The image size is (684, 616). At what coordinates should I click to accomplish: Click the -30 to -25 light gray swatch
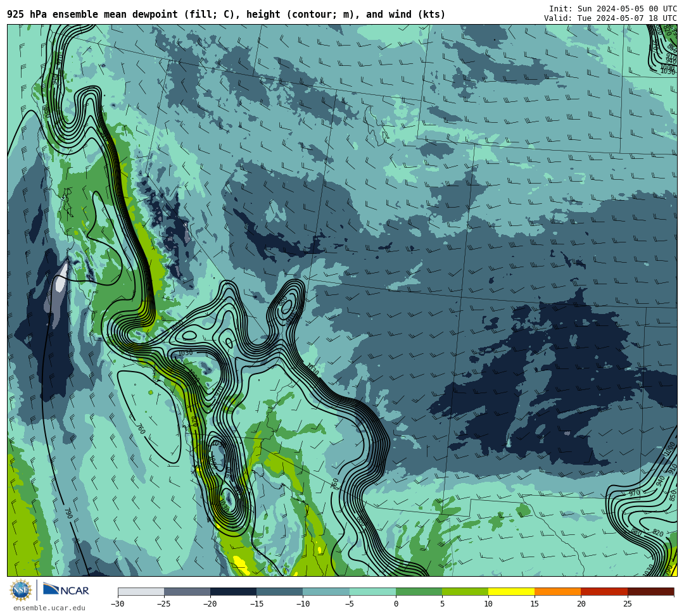pyautogui.click(x=141, y=591)
